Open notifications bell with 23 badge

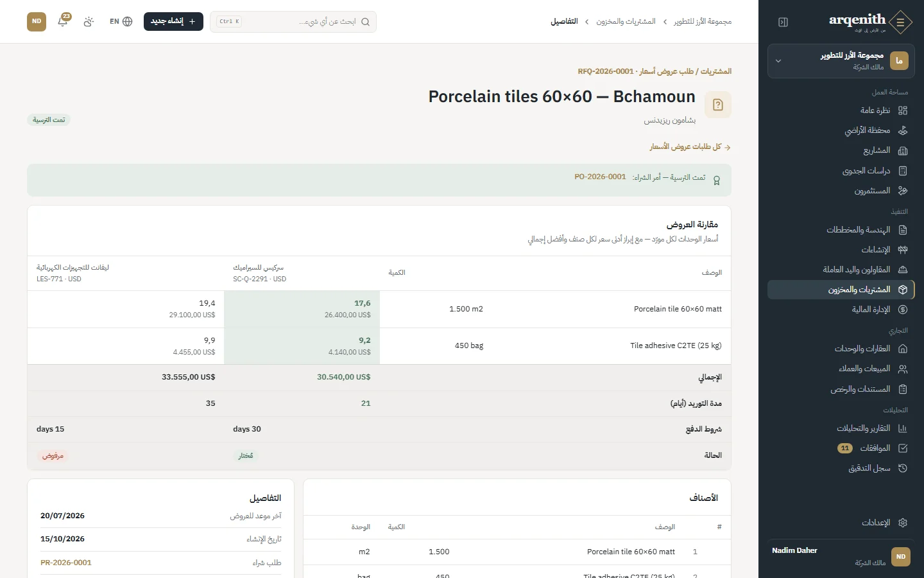[63, 21]
